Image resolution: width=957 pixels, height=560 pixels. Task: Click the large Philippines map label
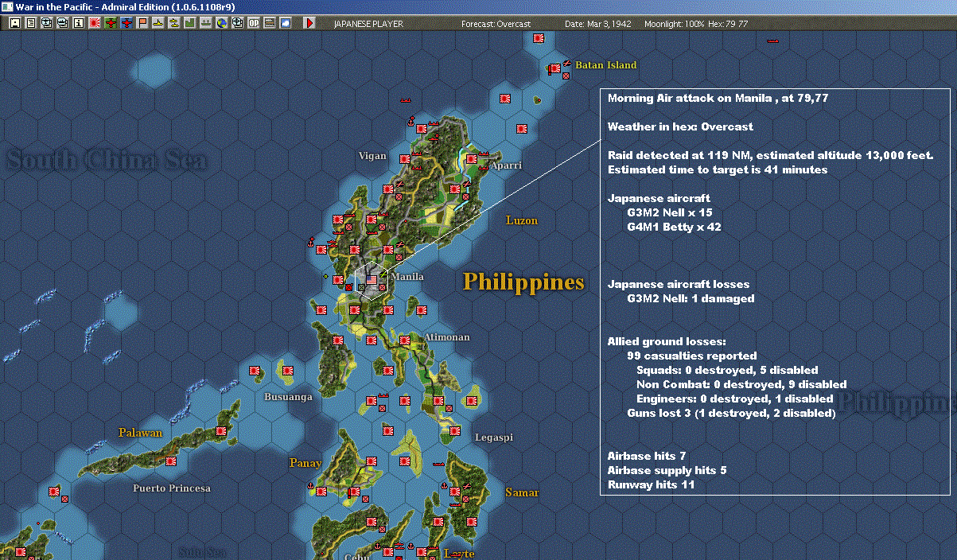coord(523,282)
